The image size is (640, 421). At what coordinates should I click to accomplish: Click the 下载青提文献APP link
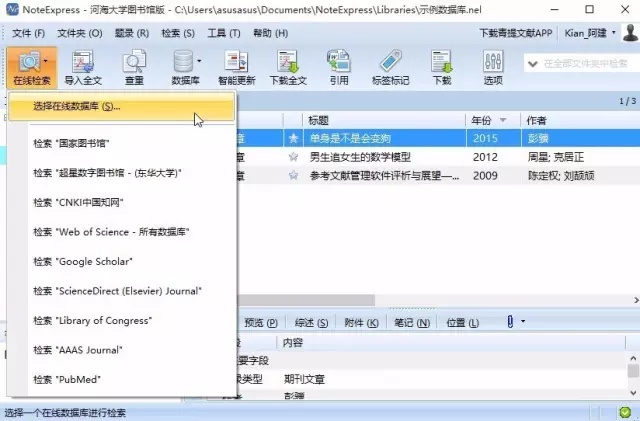[516, 33]
